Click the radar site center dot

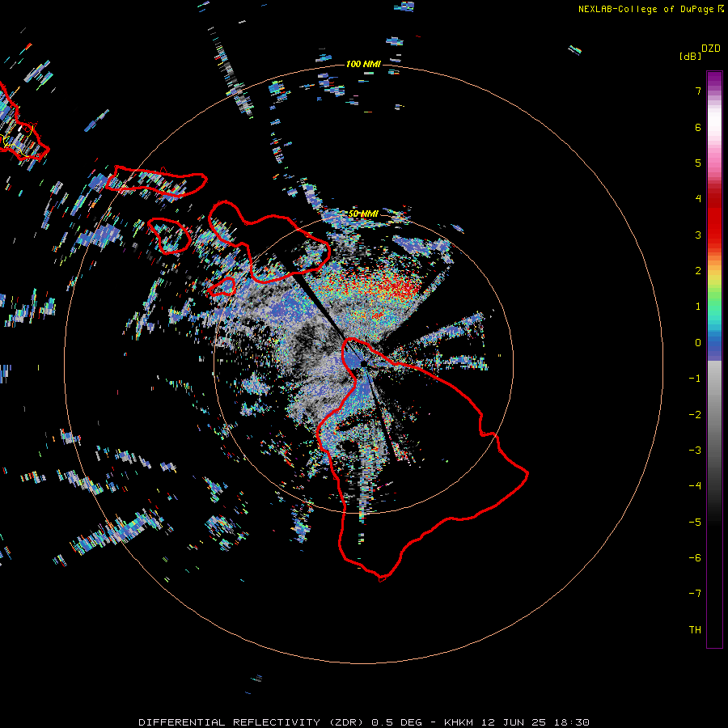(364, 363)
